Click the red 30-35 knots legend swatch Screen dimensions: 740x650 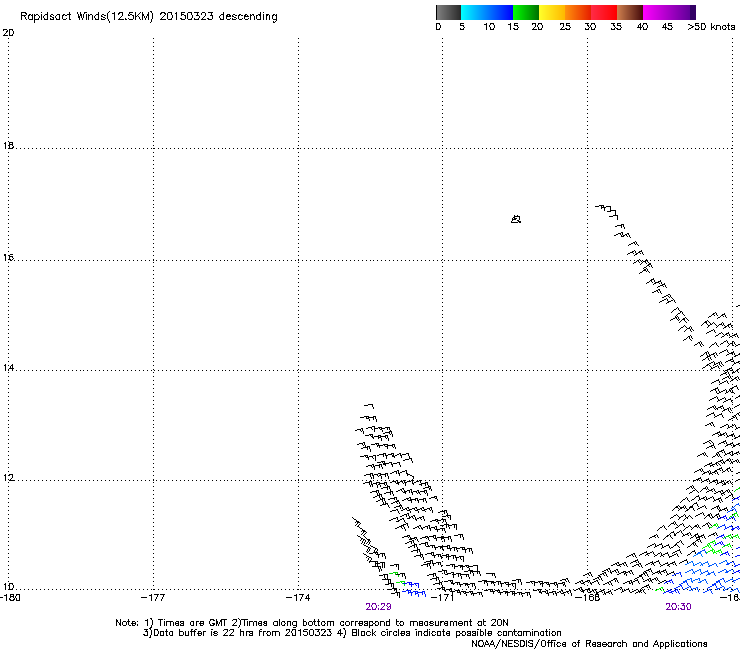click(x=604, y=12)
